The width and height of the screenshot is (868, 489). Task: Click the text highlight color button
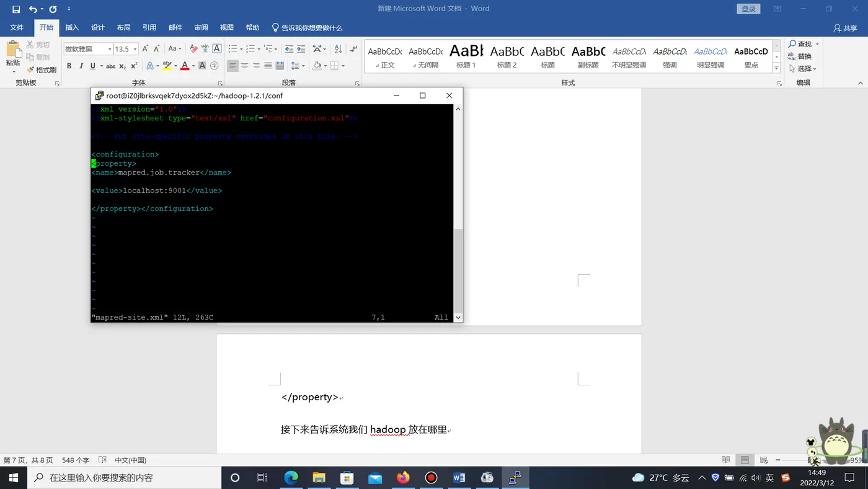[x=167, y=66]
